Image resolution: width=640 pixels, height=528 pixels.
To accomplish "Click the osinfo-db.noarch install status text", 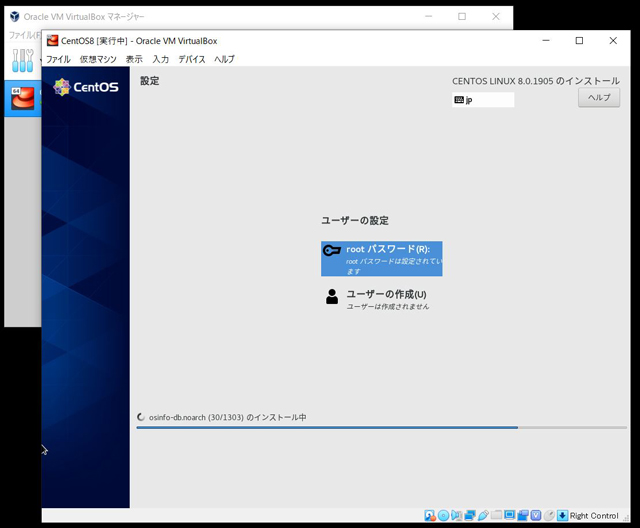I will click(227, 417).
